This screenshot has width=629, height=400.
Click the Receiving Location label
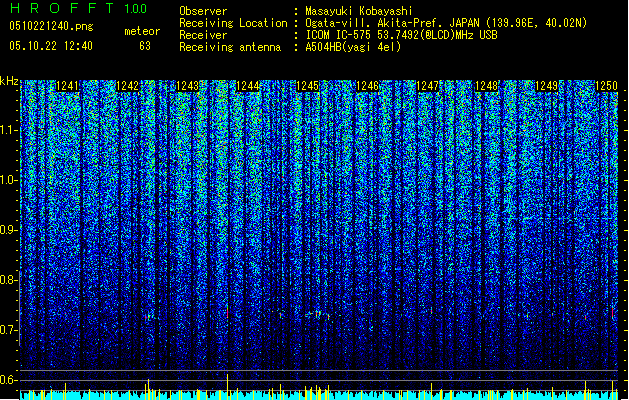click(x=233, y=23)
